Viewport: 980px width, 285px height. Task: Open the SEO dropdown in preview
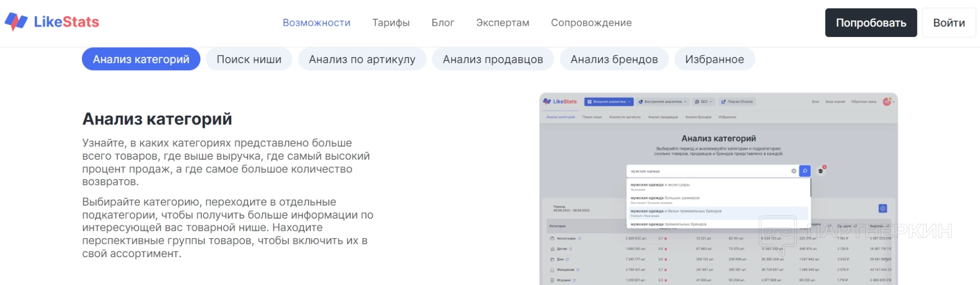704,102
